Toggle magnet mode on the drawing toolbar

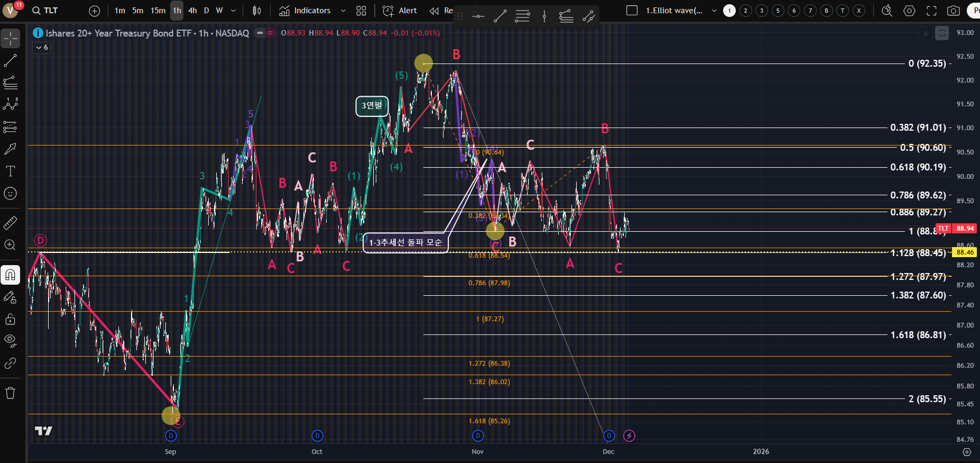(x=11, y=275)
